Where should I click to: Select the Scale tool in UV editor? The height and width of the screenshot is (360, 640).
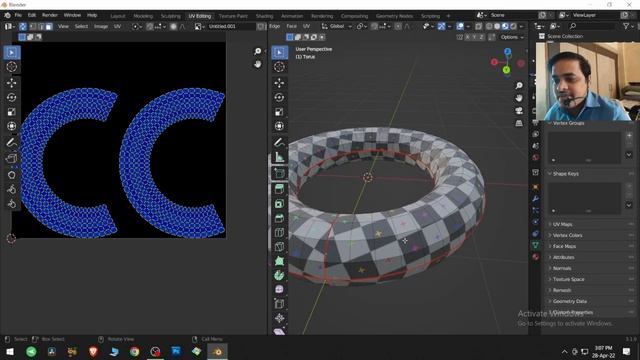coord(12,112)
